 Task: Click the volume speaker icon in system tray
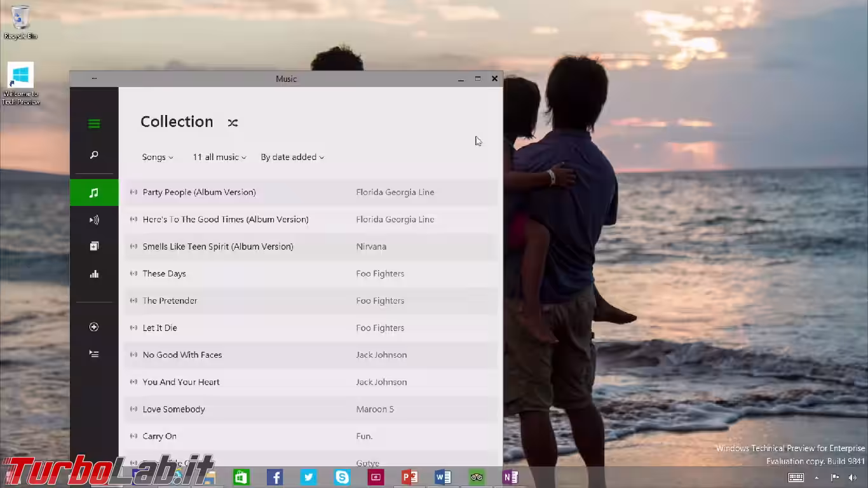tap(853, 477)
